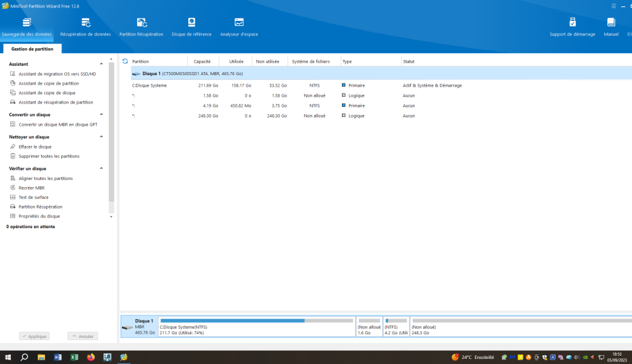Collapse the Assistant section
Screen dimensions: 632x364
[x=102, y=64]
